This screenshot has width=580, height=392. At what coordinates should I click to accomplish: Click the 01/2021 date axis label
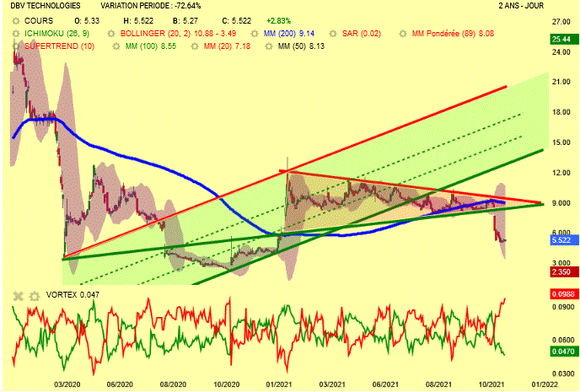pos(279,384)
